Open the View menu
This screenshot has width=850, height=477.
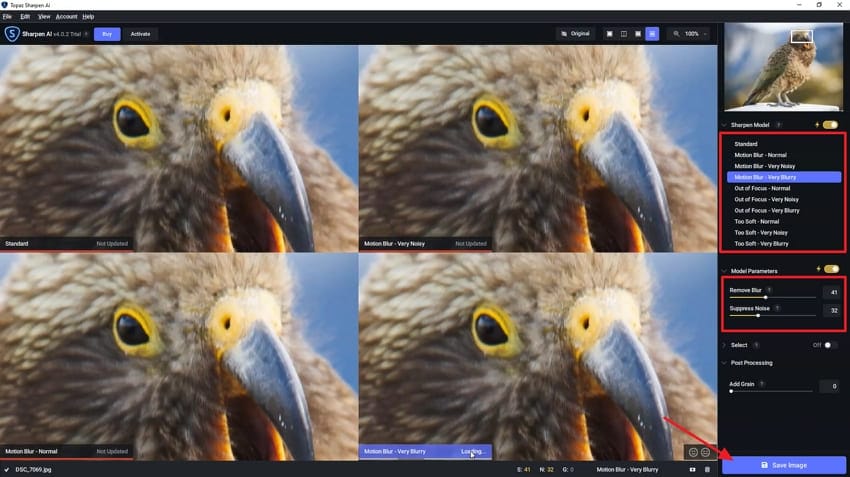[44, 16]
